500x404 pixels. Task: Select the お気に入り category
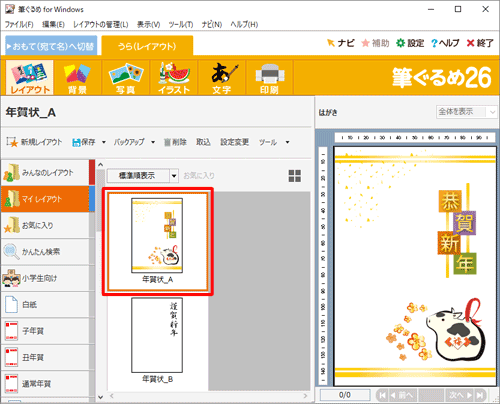point(45,225)
